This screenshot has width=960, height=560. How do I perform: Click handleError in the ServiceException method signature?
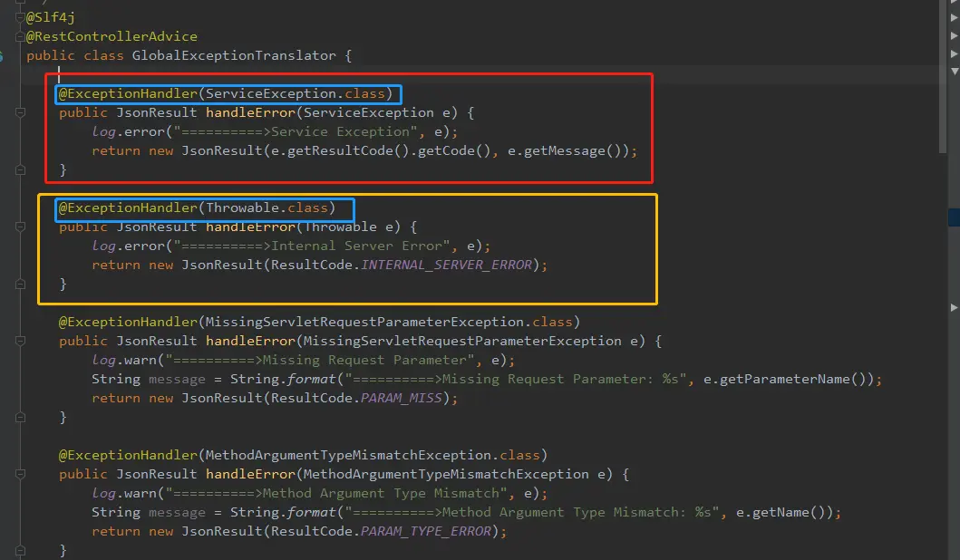point(250,112)
